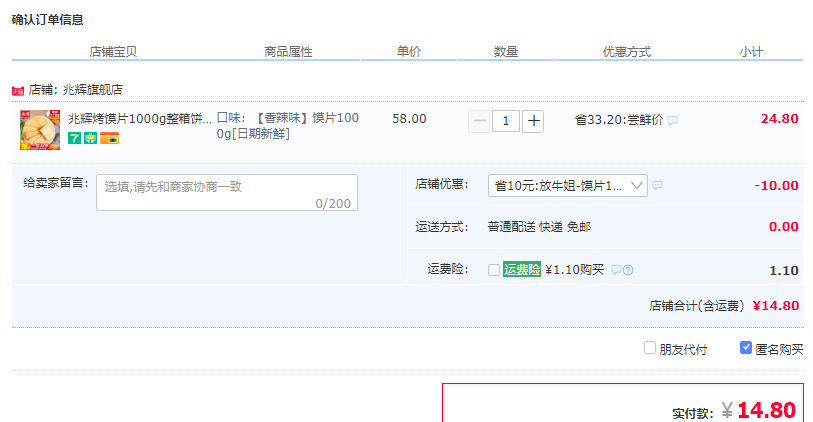Image resolution: width=813 pixels, height=422 pixels.
Task: Click the Tmall shop icon beside 店铺
Action: tap(18, 91)
